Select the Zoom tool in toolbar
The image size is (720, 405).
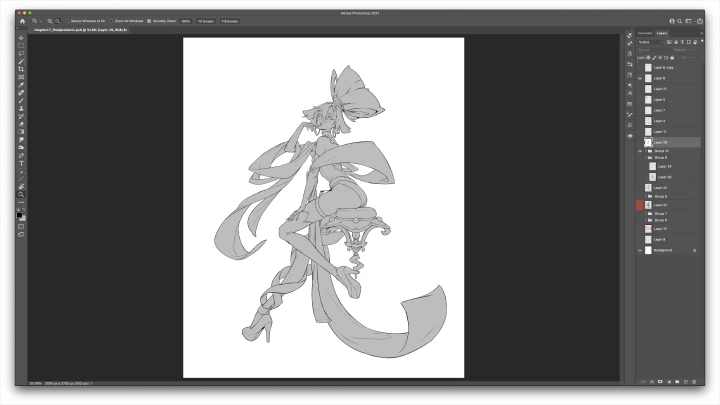click(21, 194)
